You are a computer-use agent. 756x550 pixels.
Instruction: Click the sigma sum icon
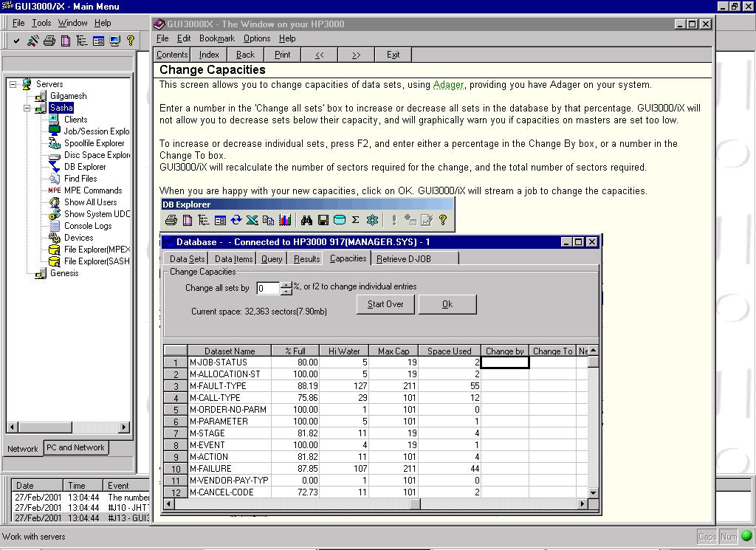[x=355, y=220]
